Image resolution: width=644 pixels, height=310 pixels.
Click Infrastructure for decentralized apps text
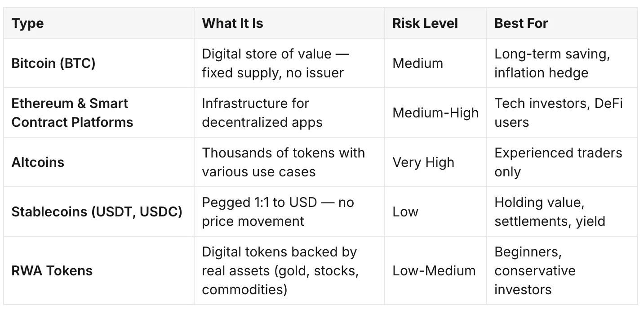[x=262, y=112]
